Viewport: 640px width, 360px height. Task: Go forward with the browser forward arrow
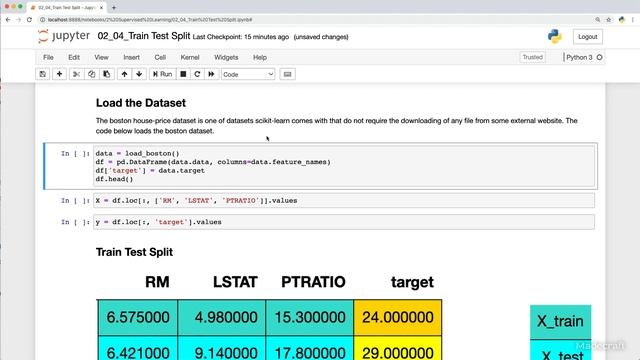click(x=19, y=20)
